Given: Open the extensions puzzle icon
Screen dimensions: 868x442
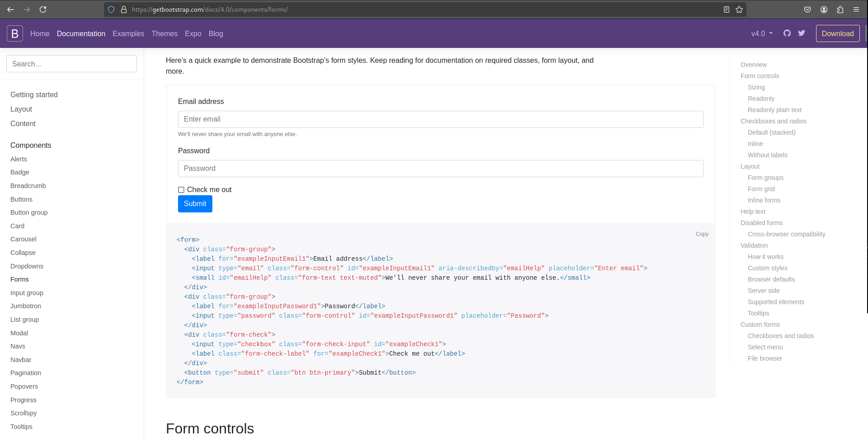Looking at the screenshot, I should (840, 9).
